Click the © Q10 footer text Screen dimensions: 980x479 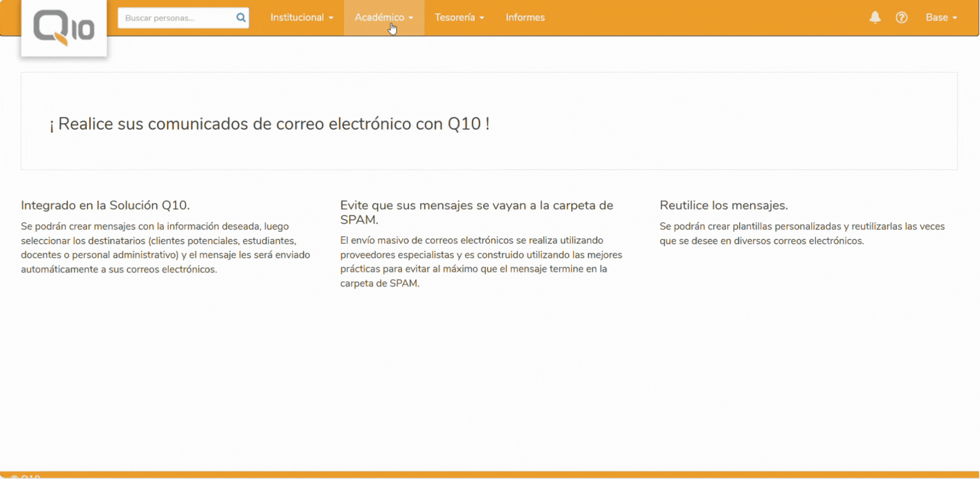coord(26,477)
